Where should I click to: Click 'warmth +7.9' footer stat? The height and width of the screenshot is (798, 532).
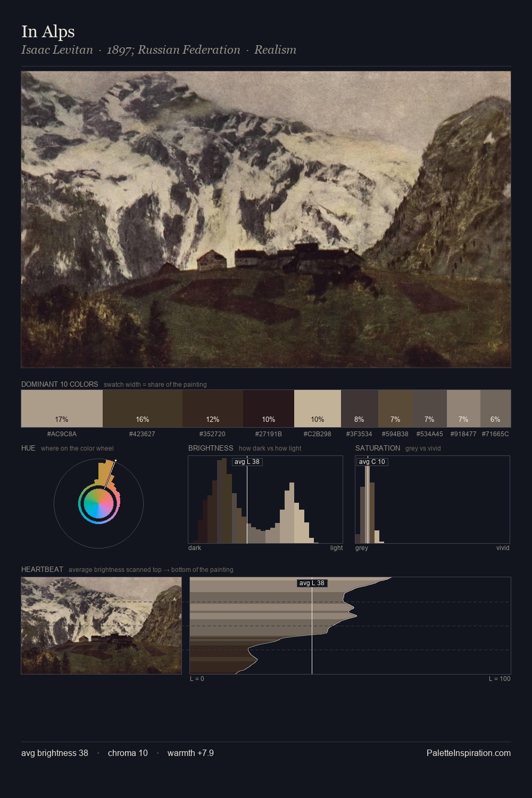coord(190,753)
